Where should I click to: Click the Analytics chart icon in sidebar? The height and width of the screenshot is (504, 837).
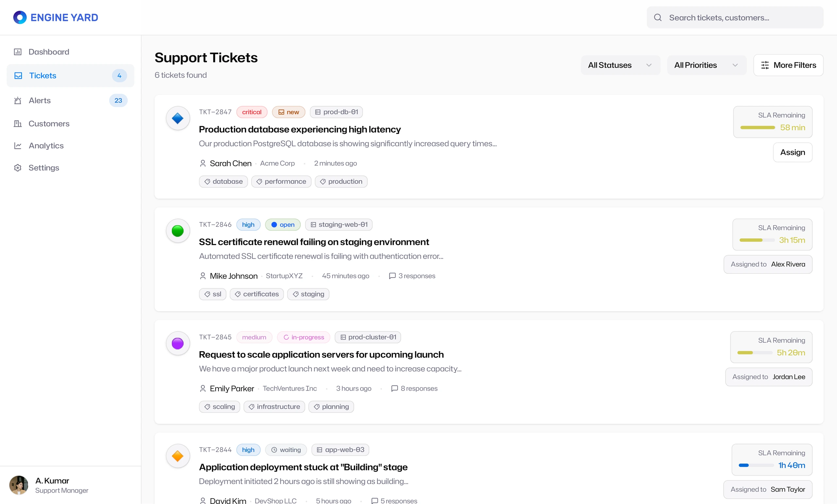18,146
